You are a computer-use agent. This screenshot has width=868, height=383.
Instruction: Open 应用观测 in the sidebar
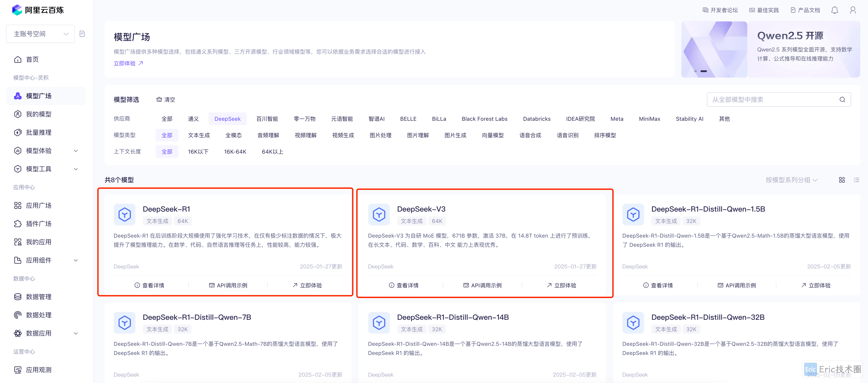click(46, 370)
